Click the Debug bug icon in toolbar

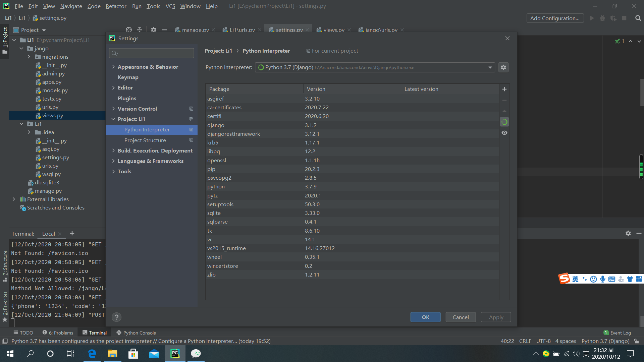point(602,18)
